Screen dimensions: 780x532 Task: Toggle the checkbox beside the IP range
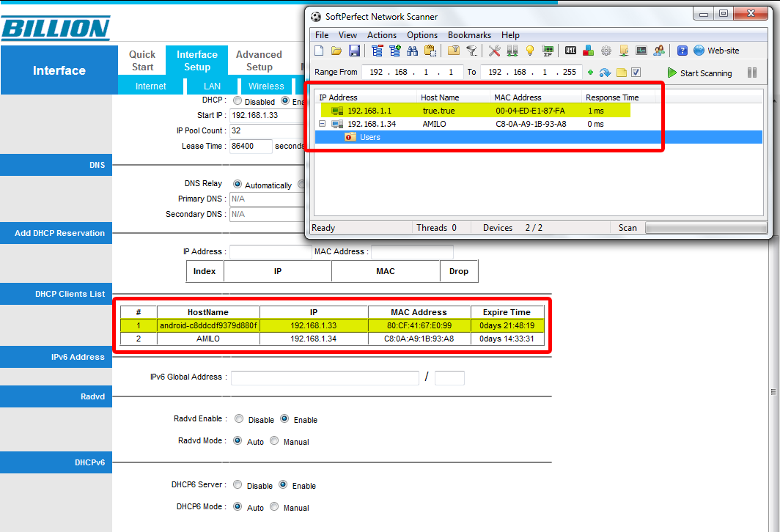pos(636,73)
